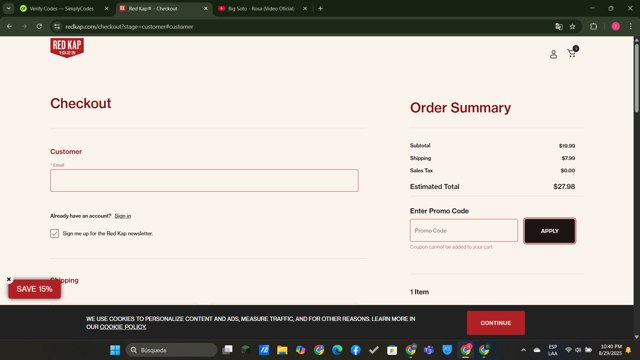Open the shopping cart icon
The height and width of the screenshot is (360, 640).
[572, 53]
